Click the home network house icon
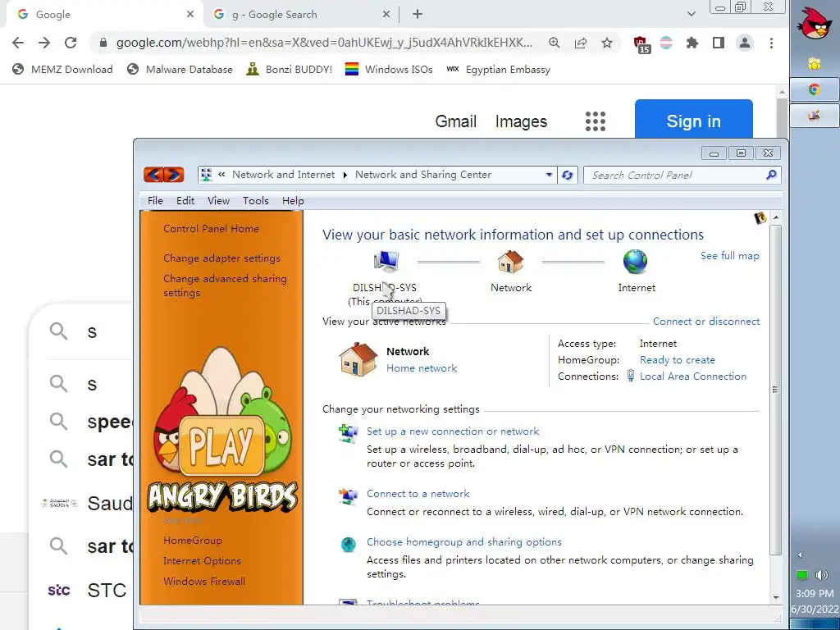Screen dimensions: 840x630 click(x=358, y=359)
